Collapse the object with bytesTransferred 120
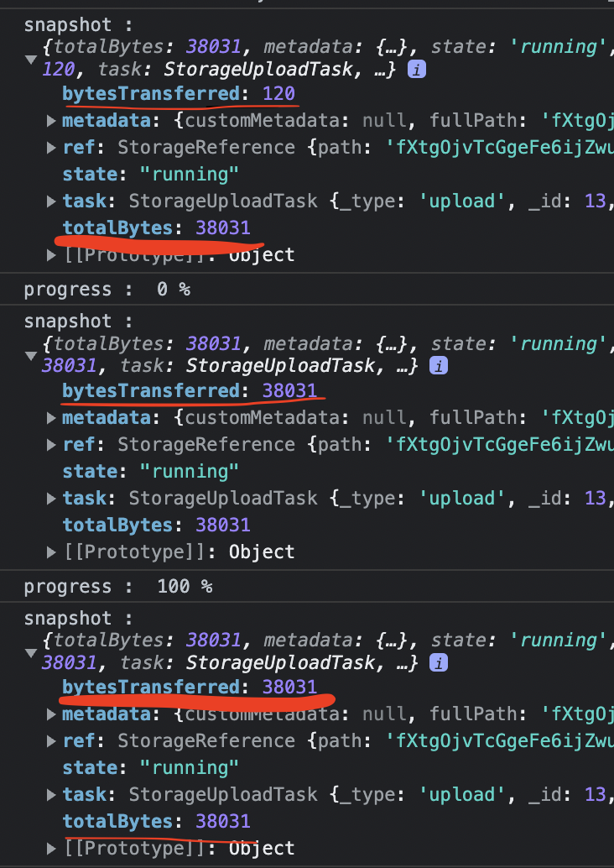 tap(31, 59)
